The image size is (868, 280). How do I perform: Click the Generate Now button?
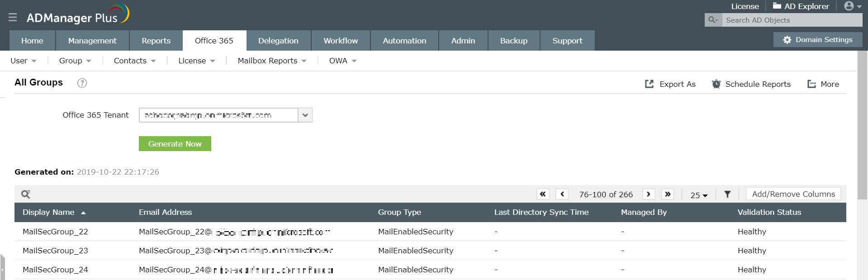point(175,144)
